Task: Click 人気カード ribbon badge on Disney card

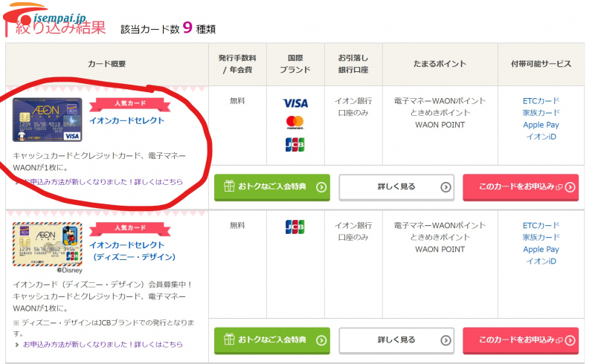Action: tap(129, 228)
